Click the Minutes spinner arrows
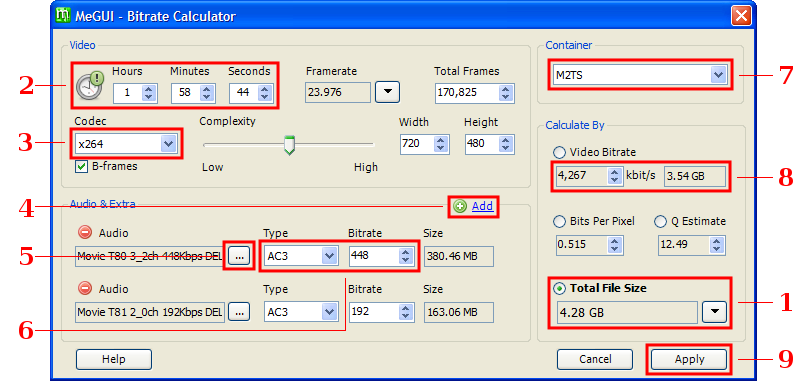The image size is (807, 381). coord(207,93)
